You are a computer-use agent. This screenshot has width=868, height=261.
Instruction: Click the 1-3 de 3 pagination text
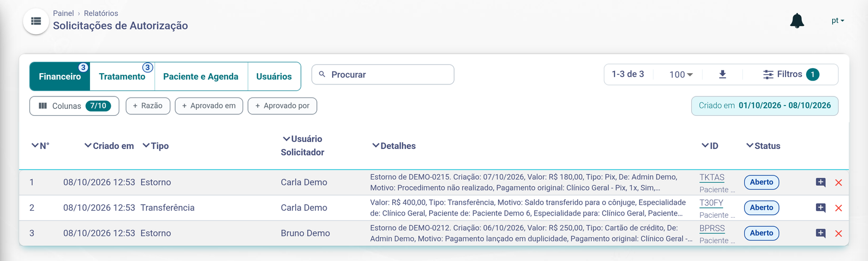tap(628, 74)
